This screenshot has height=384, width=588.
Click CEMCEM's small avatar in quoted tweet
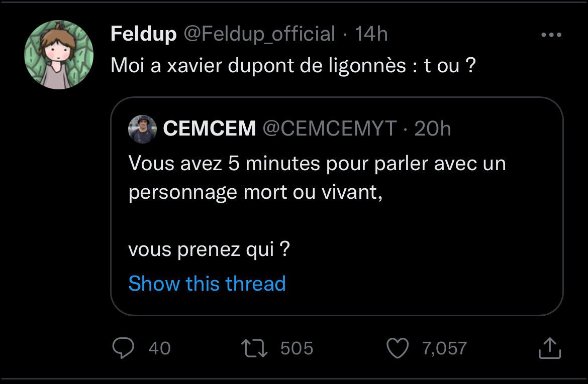[x=142, y=129]
